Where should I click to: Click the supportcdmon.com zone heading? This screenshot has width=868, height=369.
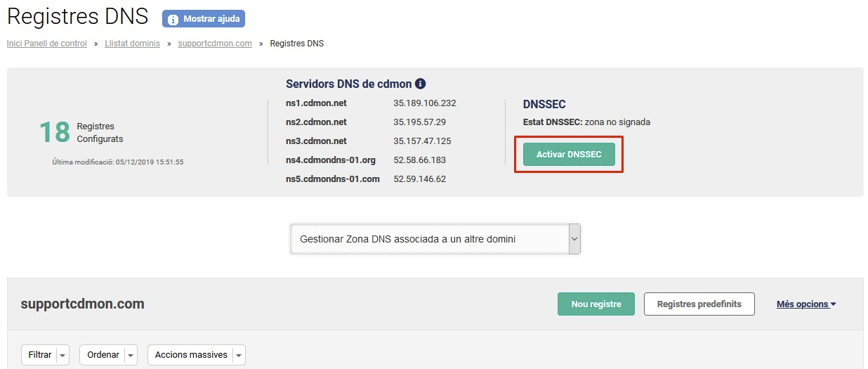point(83,304)
